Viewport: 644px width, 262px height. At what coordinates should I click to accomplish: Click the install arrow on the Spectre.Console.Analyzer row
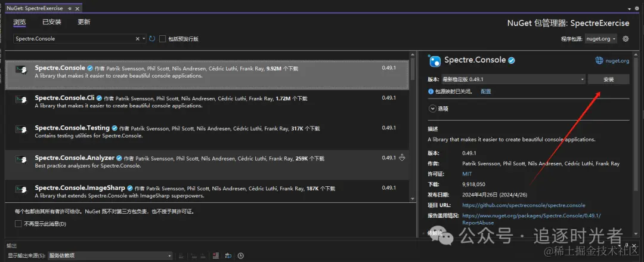pyautogui.click(x=402, y=158)
